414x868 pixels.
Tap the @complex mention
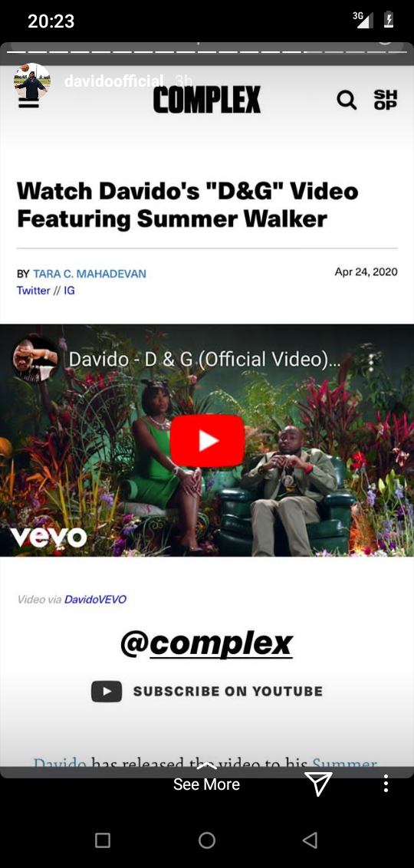[206, 644]
